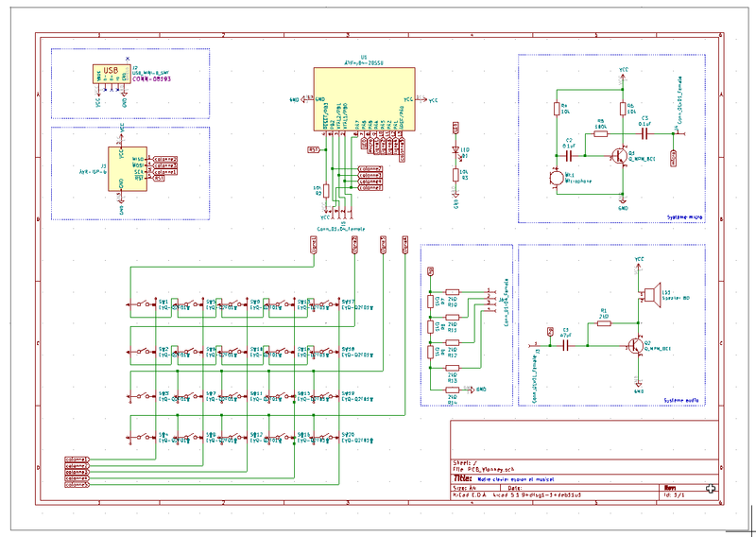Select the title text in the title block
Viewport: 756px width, 537px height.
click(x=510, y=479)
